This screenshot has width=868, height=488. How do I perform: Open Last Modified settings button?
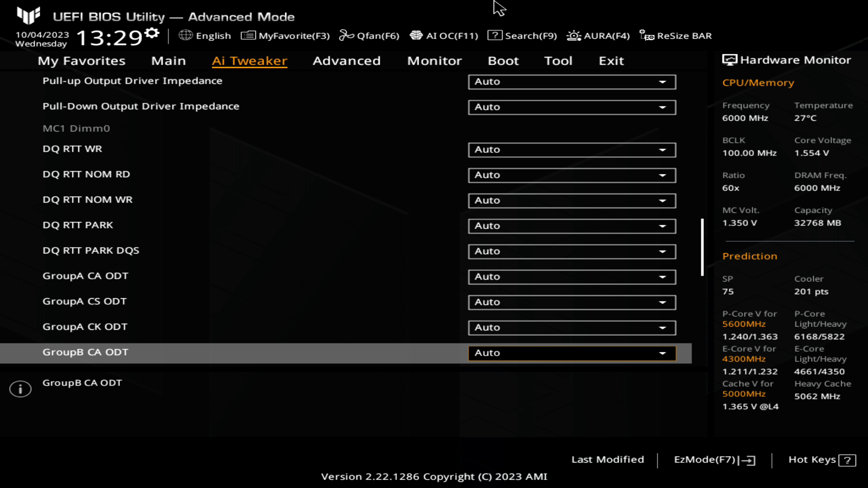click(x=608, y=459)
